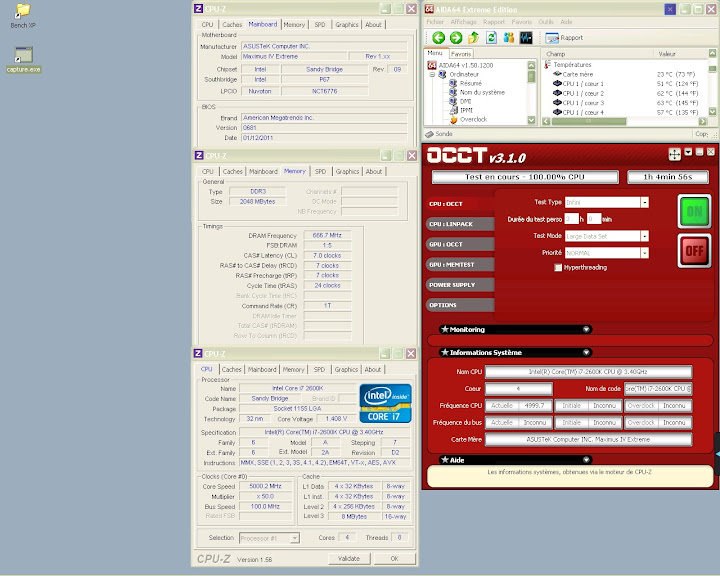Image resolution: width=720 pixels, height=576 pixels.
Task: Switch to the Favoris tab in AIDA64 panel
Action: (461, 54)
